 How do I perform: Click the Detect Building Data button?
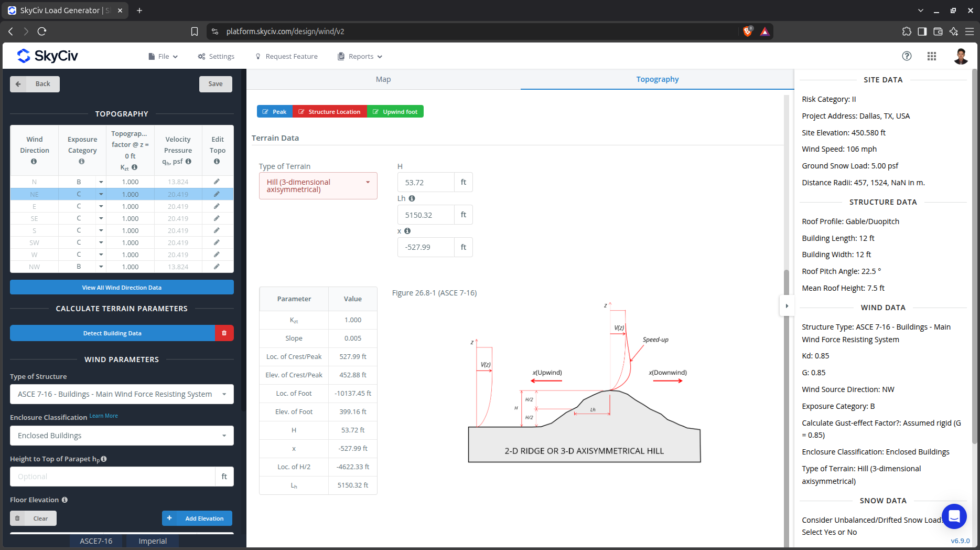tap(112, 333)
